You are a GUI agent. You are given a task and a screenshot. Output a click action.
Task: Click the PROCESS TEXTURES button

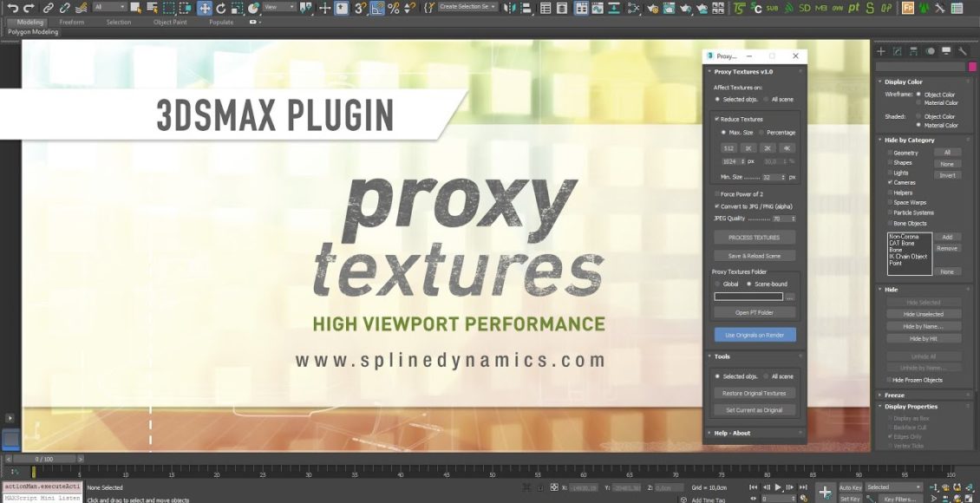coord(754,238)
